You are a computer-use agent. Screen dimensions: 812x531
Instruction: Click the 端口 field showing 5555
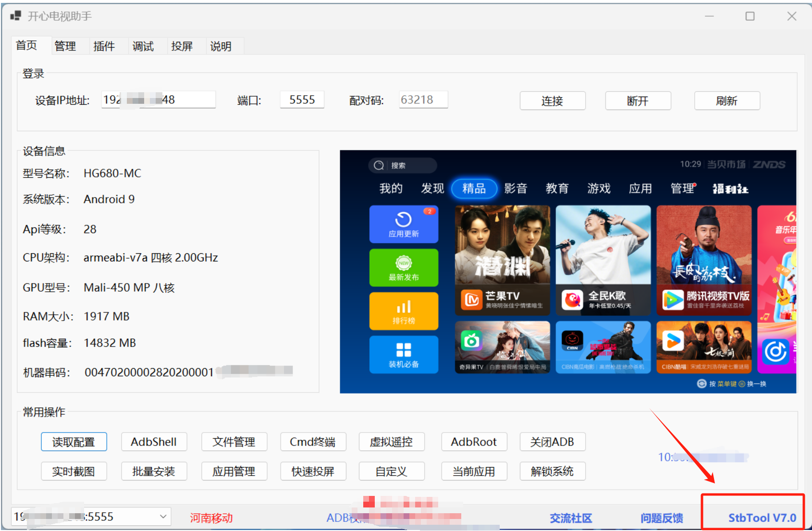[302, 99]
